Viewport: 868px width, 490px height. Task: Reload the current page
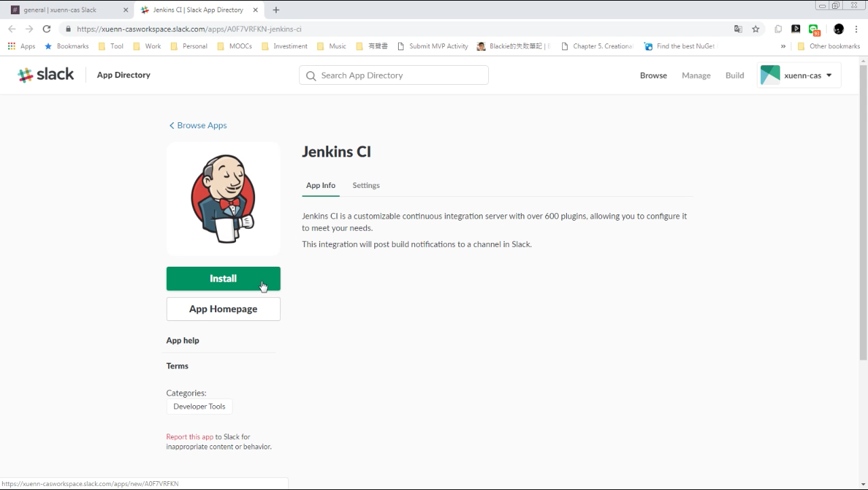(47, 29)
